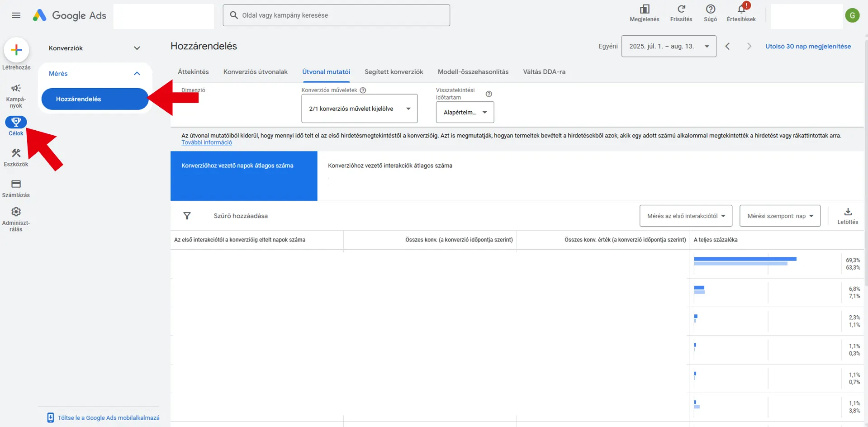Click the További információ link

tap(207, 142)
